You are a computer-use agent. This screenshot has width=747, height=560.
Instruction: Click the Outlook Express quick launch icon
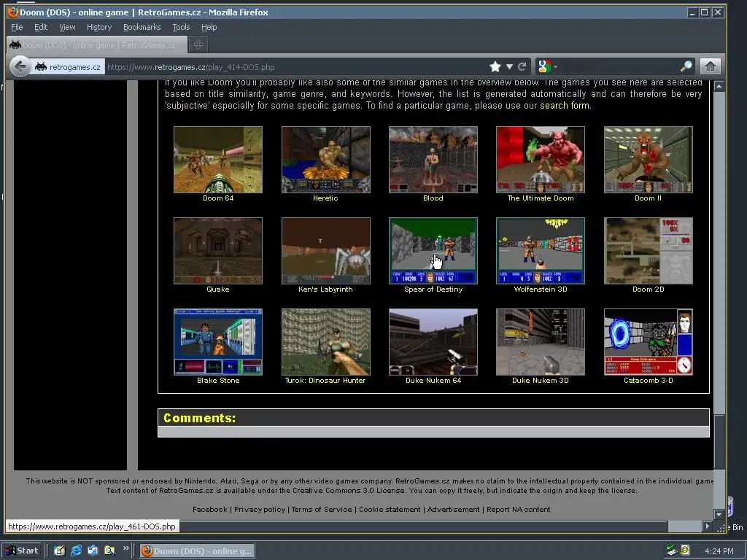tap(93, 551)
